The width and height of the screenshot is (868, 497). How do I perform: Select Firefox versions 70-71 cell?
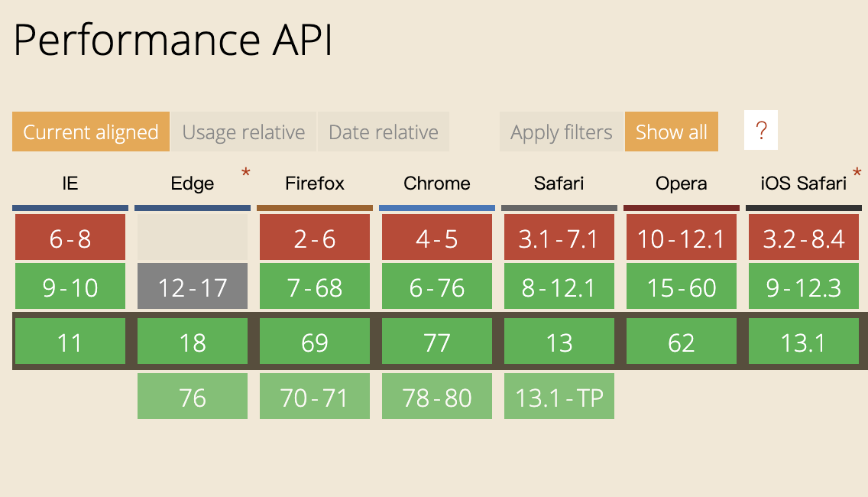pyautogui.click(x=315, y=396)
